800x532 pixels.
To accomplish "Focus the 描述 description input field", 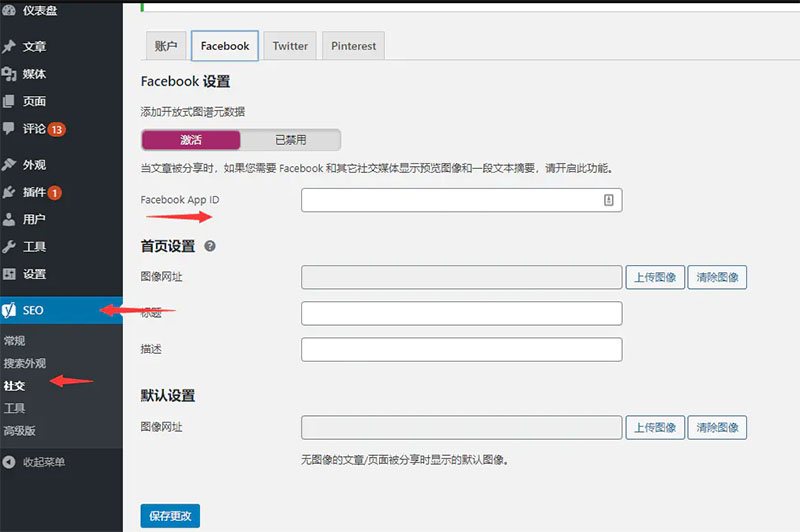I will 461,349.
